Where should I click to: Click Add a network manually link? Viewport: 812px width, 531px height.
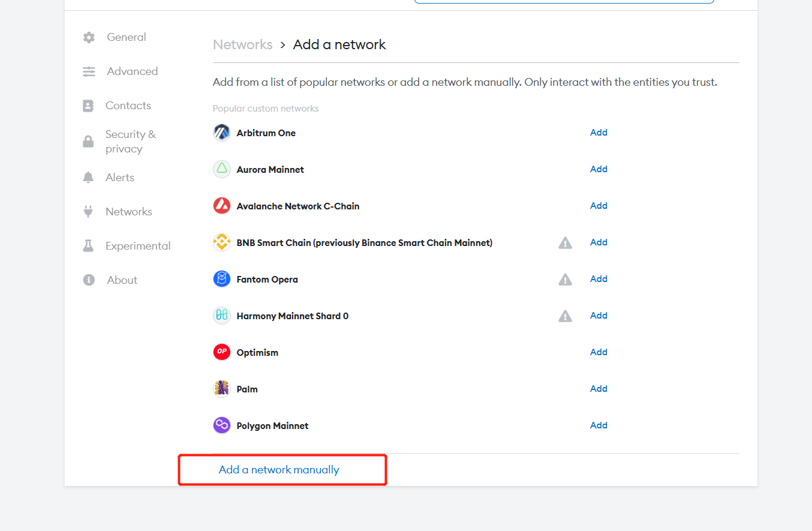(x=279, y=470)
